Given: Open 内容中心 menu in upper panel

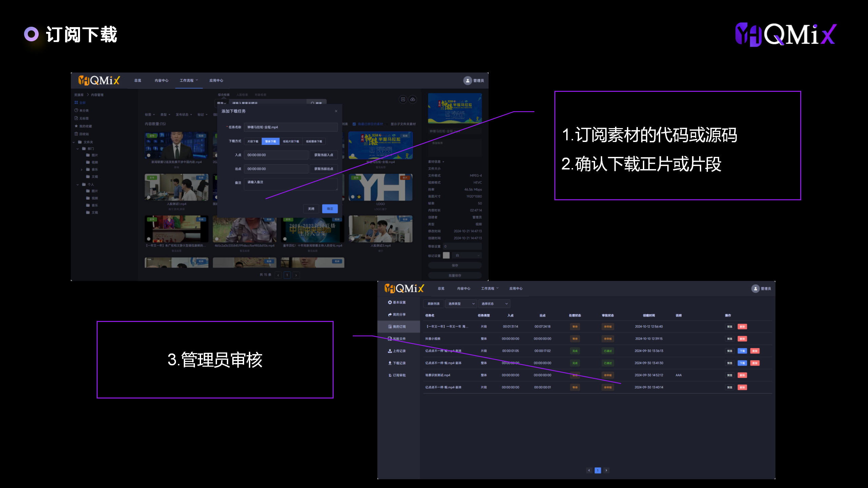Looking at the screenshot, I should click(161, 81).
